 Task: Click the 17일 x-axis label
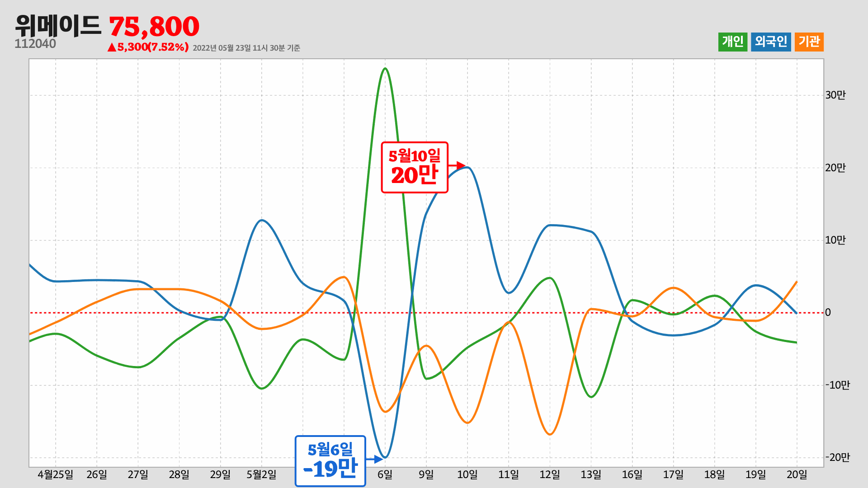coord(673,475)
